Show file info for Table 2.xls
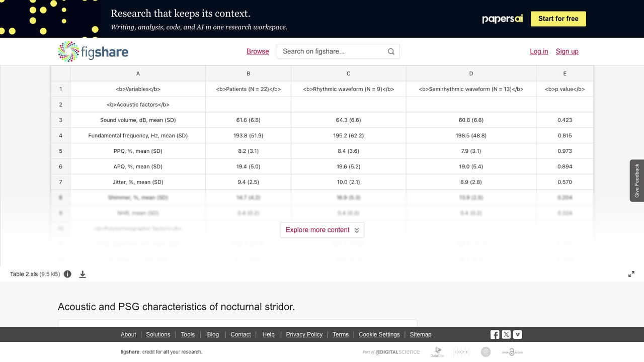The height and width of the screenshot is (362, 644). (x=67, y=274)
